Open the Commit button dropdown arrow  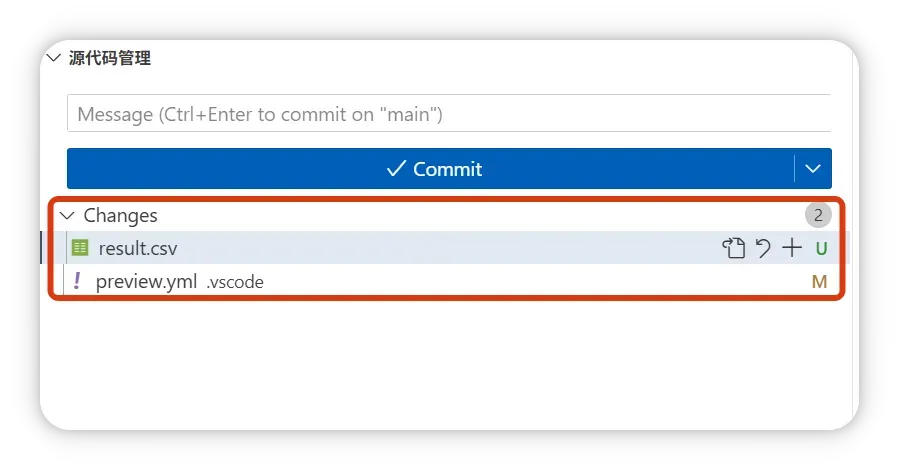pos(813,169)
